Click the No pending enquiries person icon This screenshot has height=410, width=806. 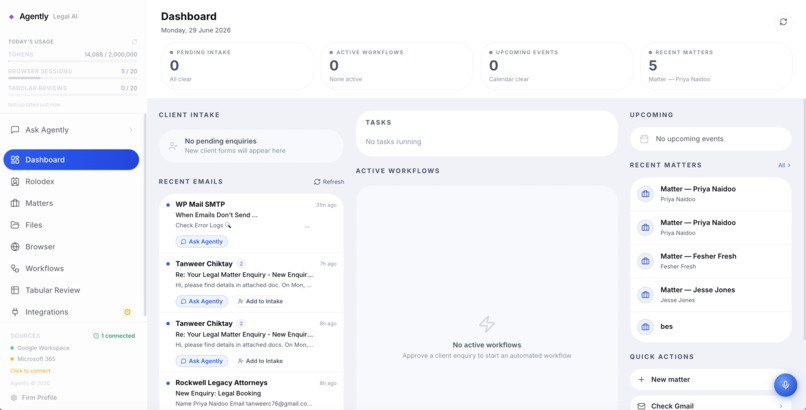click(x=173, y=146)
